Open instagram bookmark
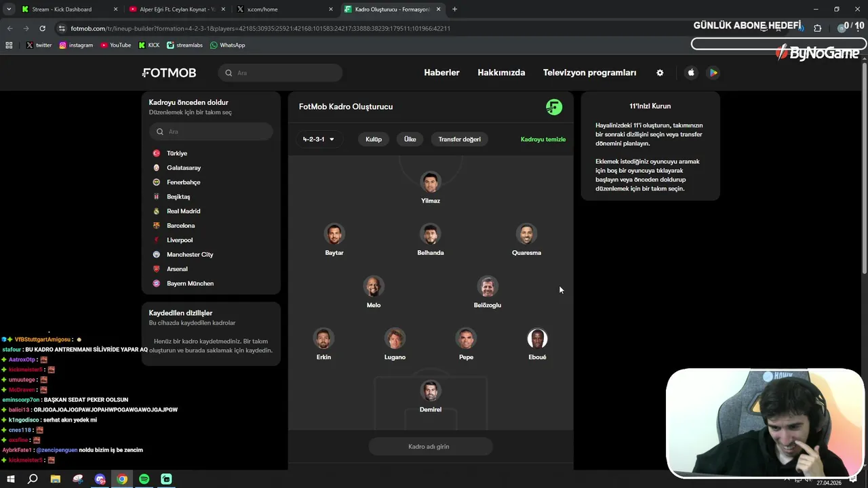The height and width of the screenshot is (488, 868). (76, 45)
